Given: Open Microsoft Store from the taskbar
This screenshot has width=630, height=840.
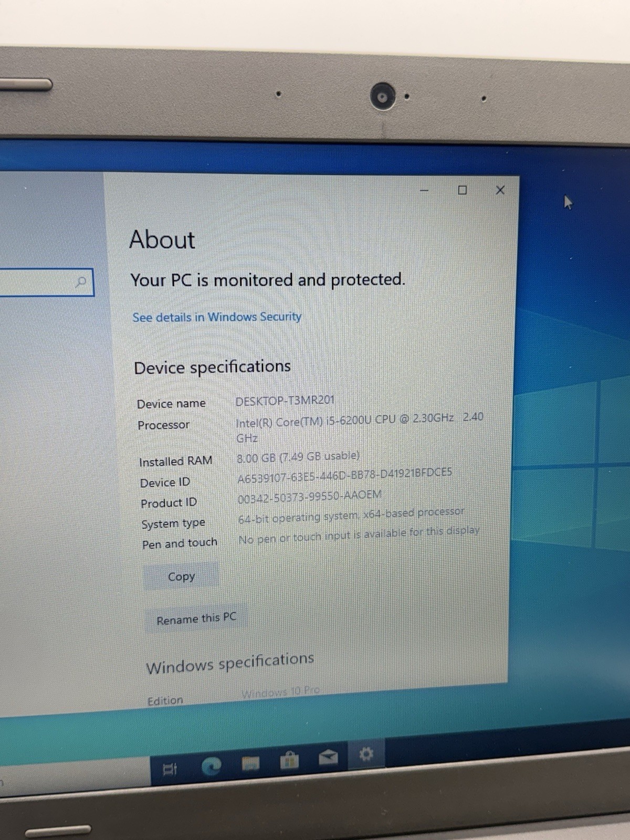Looking at the screenshot, I should coord(289,760).
